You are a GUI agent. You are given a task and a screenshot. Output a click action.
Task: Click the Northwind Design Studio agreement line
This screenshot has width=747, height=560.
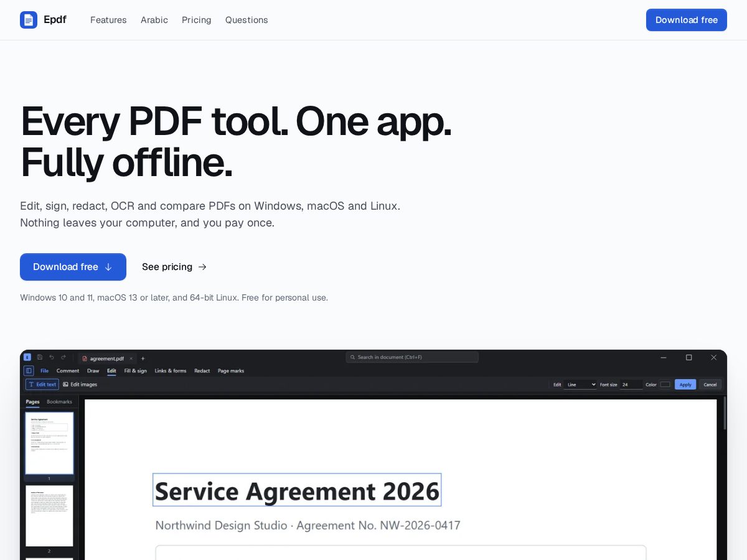[308, 525]
